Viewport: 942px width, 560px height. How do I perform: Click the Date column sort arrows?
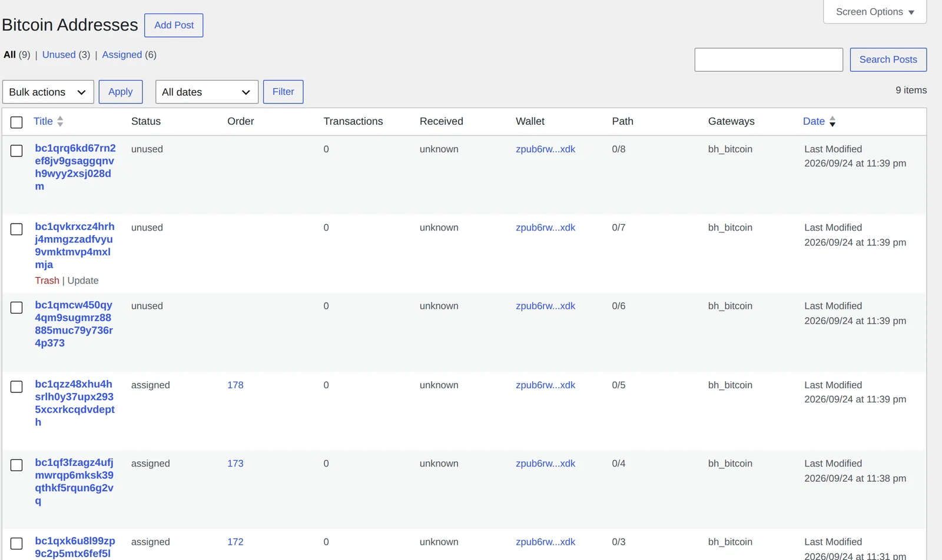(832, 121)
